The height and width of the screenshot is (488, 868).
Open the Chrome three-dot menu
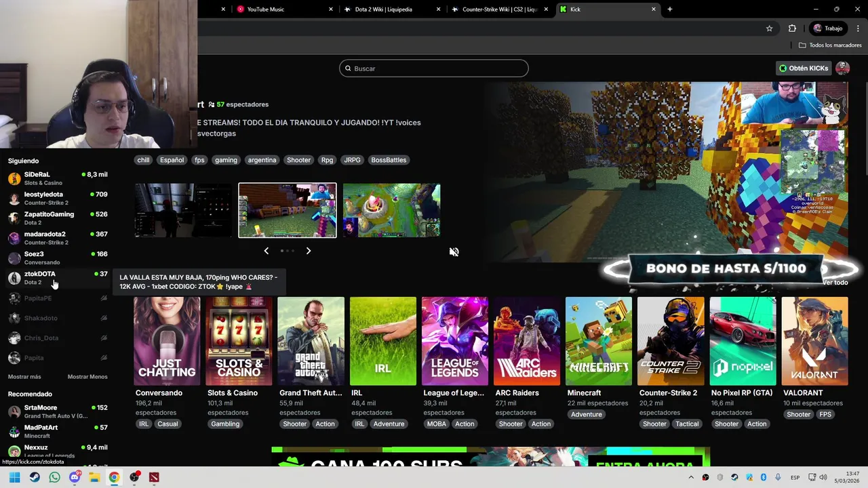pyautogui.click(x=858, y=28)
